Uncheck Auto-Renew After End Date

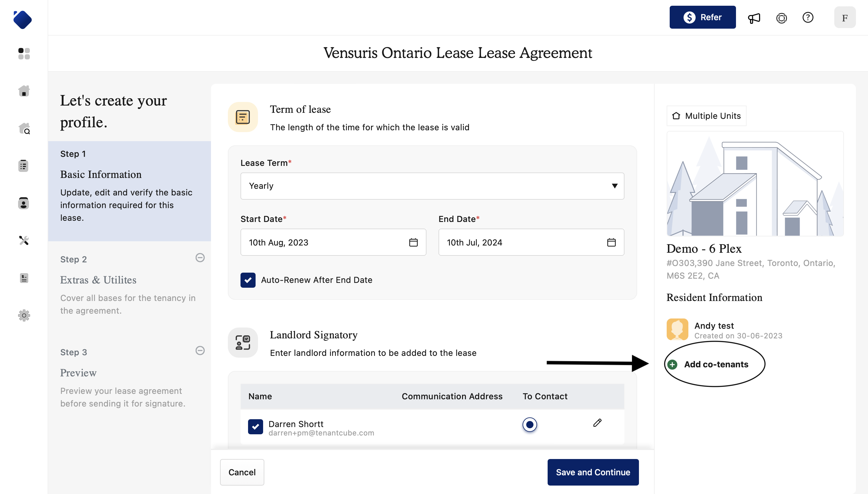click(x=248, y=280)
